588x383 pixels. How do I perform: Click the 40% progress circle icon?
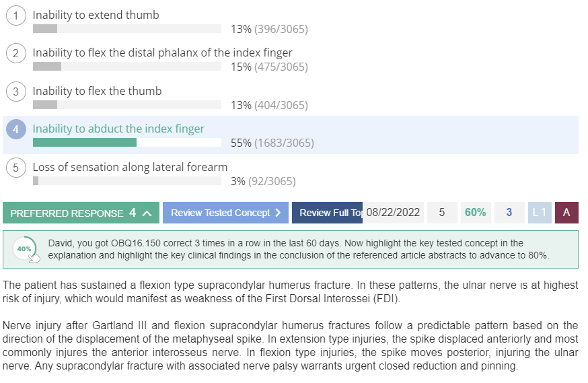pos(25,248)
